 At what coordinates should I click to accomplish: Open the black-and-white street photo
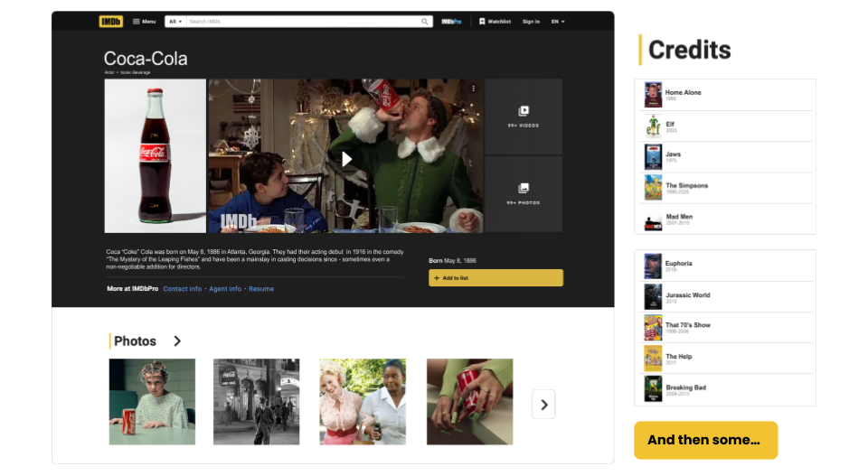click(x=256, y=402)
